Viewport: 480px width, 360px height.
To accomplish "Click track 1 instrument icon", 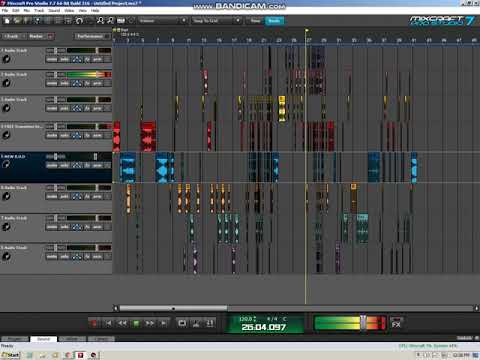I will coord(6,59).
